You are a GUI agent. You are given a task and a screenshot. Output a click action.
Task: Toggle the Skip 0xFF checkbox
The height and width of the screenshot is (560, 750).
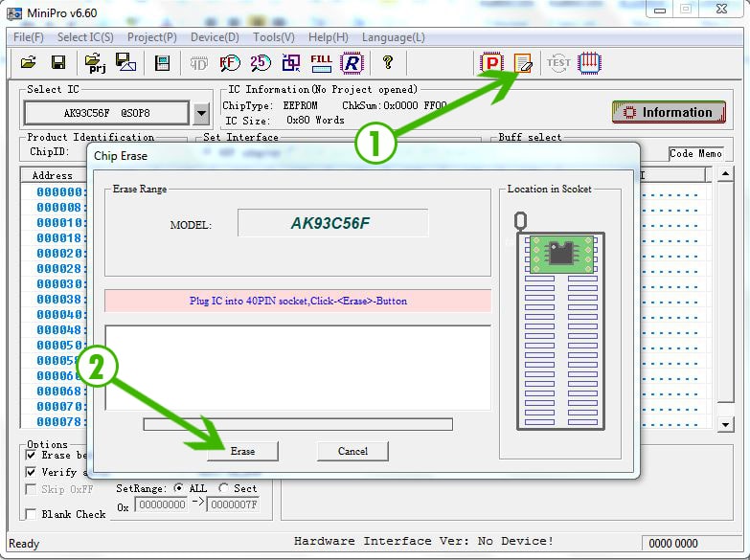pyautogui.click(x=31, y=489)
